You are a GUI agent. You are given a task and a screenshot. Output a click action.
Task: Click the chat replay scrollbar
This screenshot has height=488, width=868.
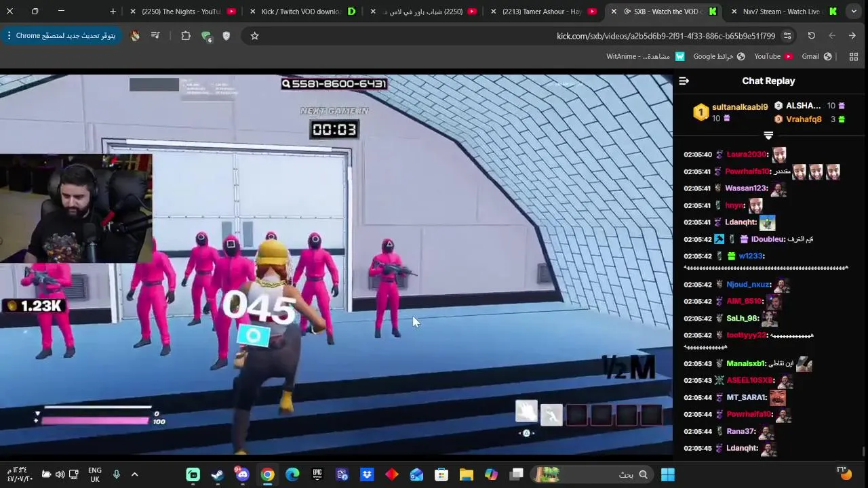864,451
